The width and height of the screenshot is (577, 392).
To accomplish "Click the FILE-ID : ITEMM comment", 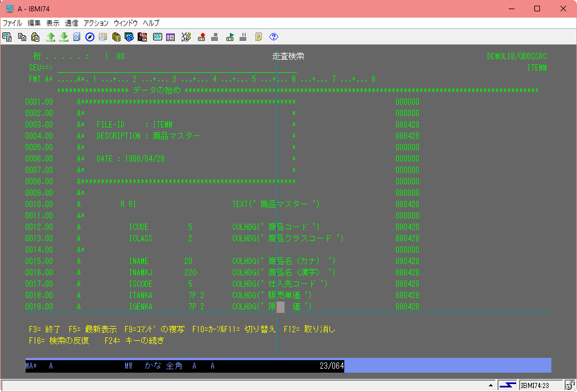I will click(135, 125).
